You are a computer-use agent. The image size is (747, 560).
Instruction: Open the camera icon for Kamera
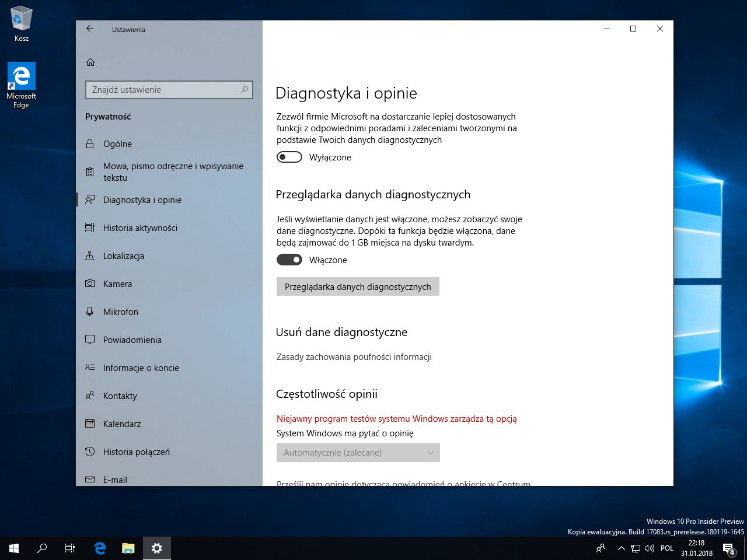90,283
